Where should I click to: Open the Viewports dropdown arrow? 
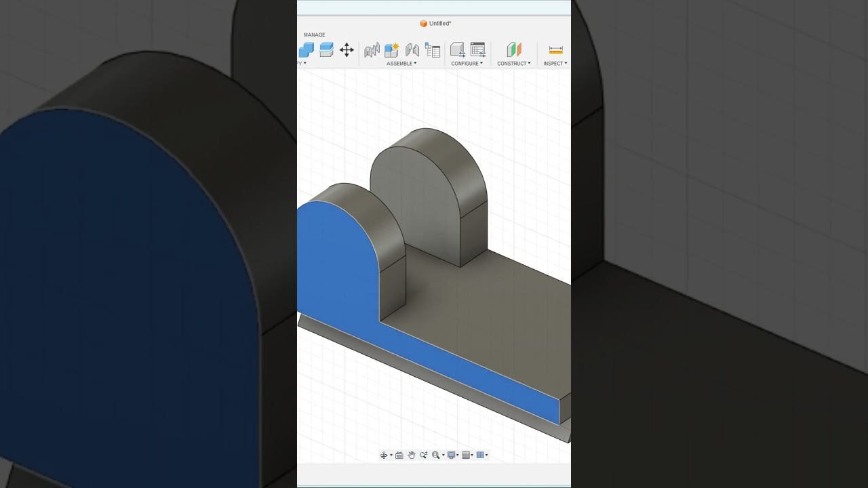tap(486, 455)
